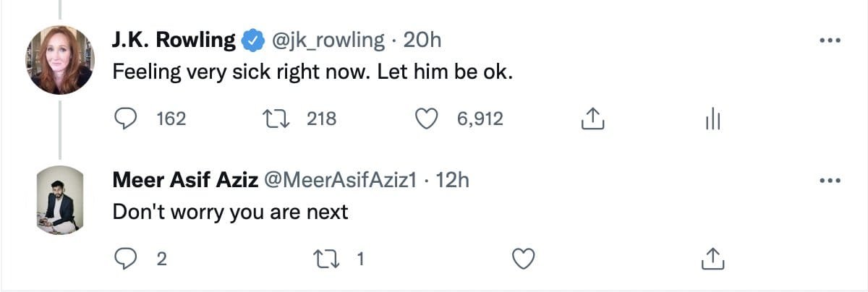Open J.K. Rowling's profile picture
The width and height of the screenshot is (868, 292).
[x=61, y=60]
